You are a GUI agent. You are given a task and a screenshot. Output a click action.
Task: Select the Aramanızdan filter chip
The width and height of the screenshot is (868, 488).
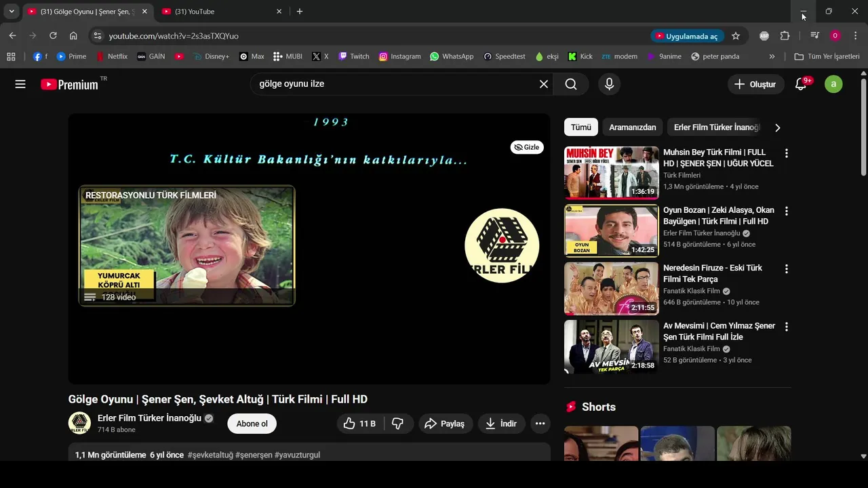click(632, 127)
